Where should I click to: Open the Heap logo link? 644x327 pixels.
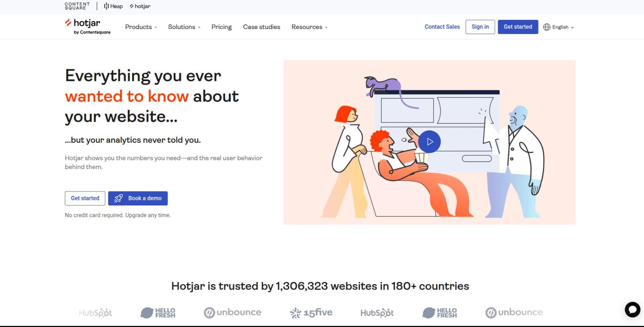pyautogui.click(x=113, y=6)
